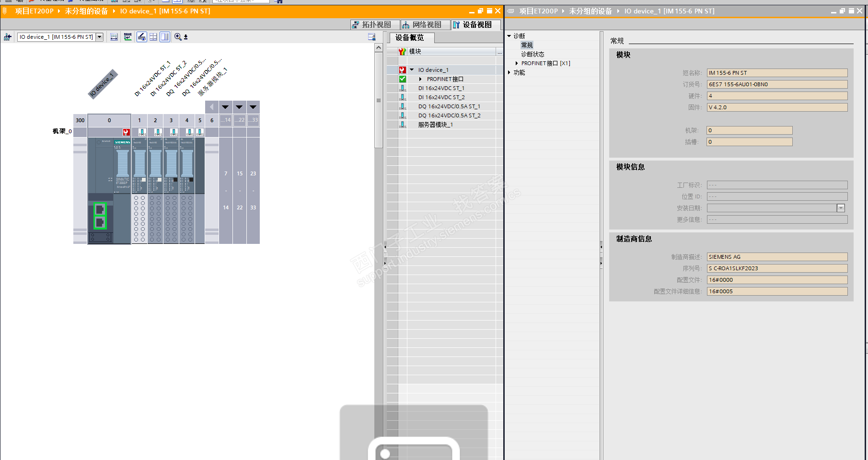The width and height of the screenshot is (868, 460).
Task: Toggle the split editor view icon
Action: click(x=165, y=37)
